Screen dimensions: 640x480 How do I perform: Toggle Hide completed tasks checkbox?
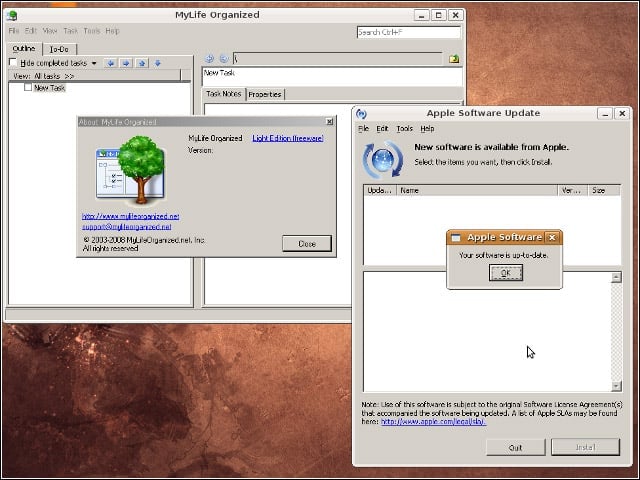[13, 62]
